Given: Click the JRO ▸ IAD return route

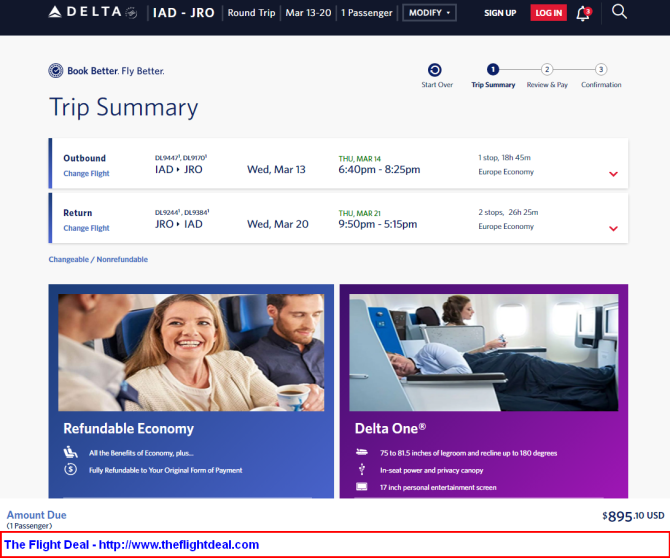Looking at the screenshot, I should tap(179, 224).
